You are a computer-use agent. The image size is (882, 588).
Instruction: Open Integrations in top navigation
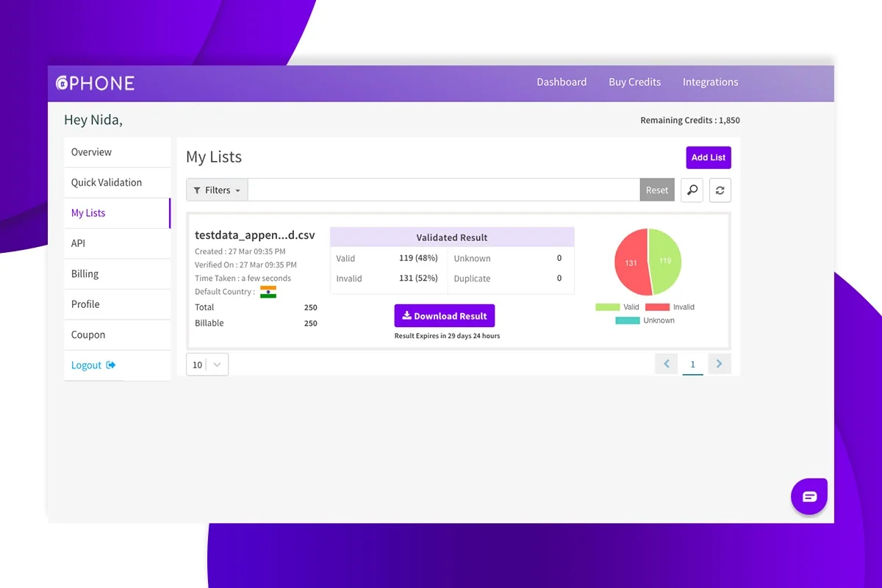click(710, 82)
